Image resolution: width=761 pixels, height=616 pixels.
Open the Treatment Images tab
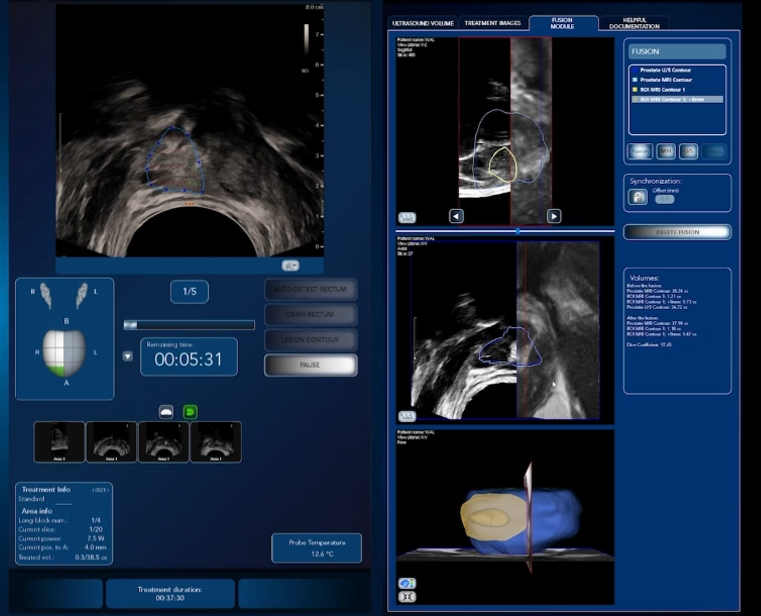tap(492, 22)
